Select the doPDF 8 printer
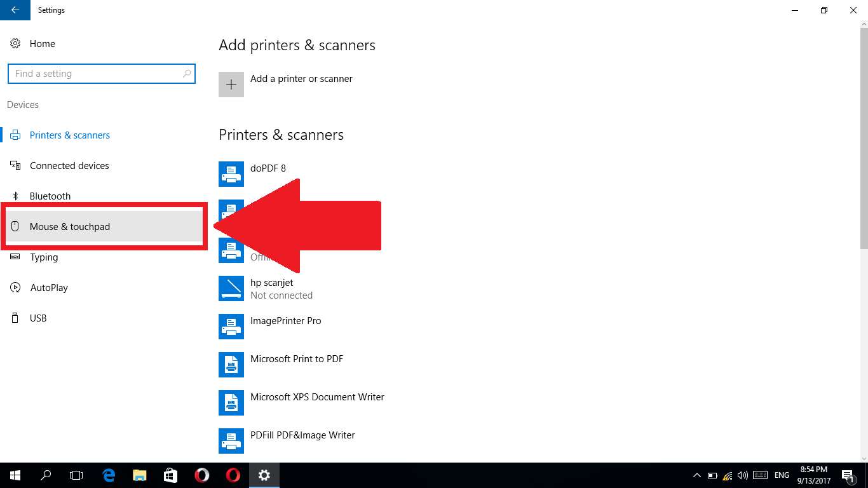The height and width of the screenshot is (488, 868). click(252, 174)
